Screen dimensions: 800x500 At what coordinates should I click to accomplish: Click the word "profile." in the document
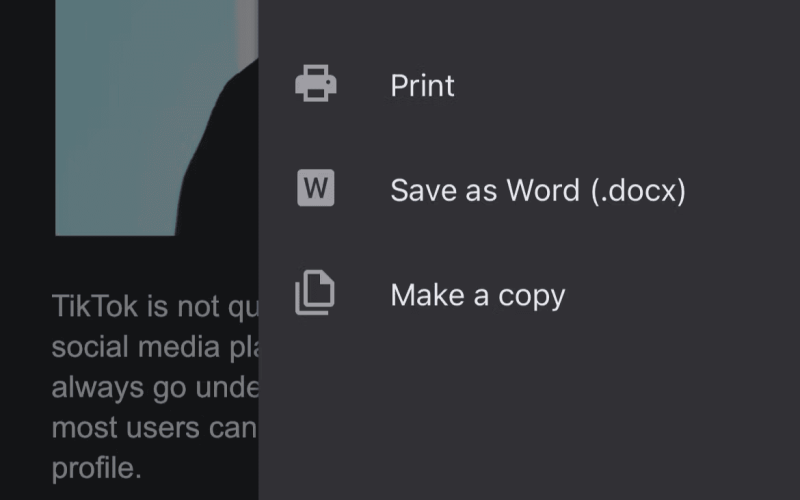click(96, 468)
